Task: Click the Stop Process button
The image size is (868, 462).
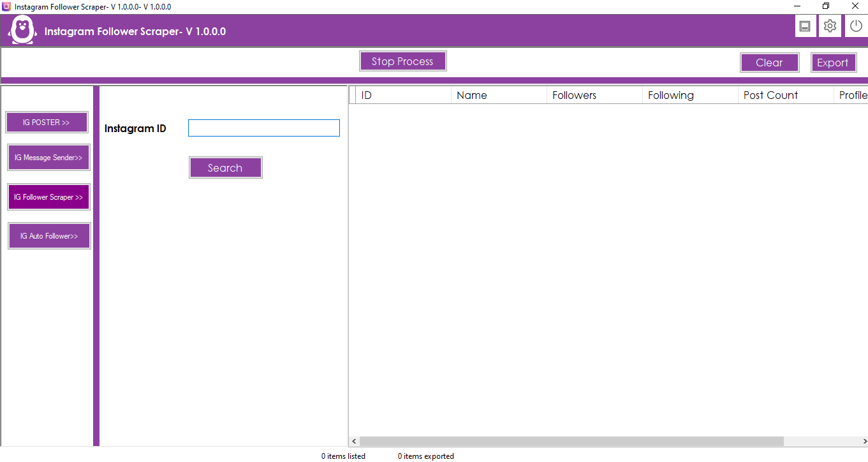Action: point(402,61)
